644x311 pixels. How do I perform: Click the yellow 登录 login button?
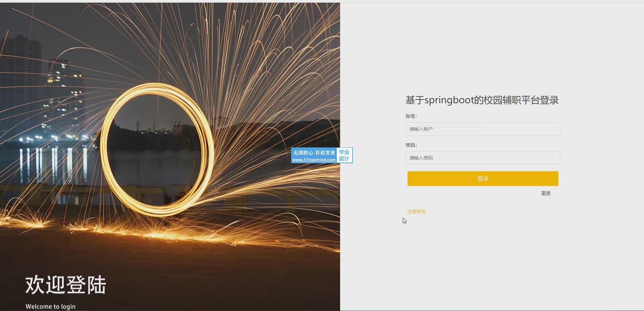(483, 179)
